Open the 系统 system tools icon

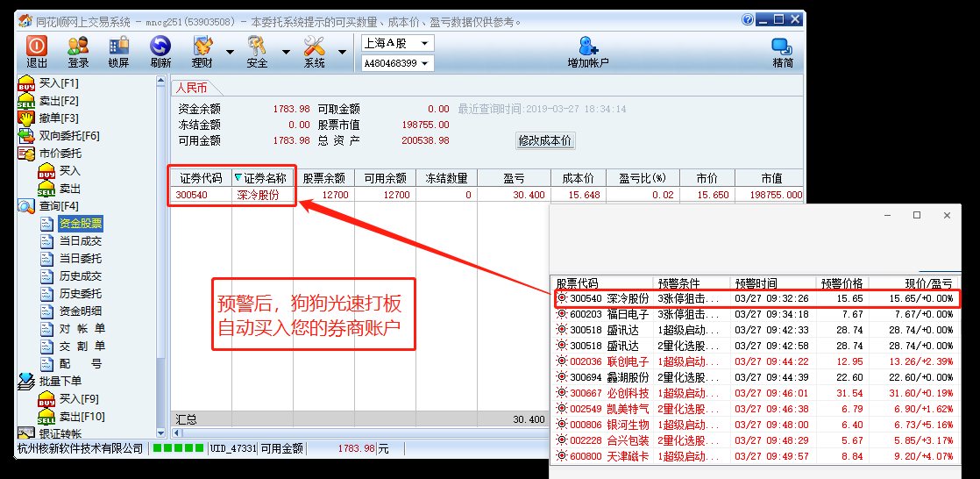(315, 52)
